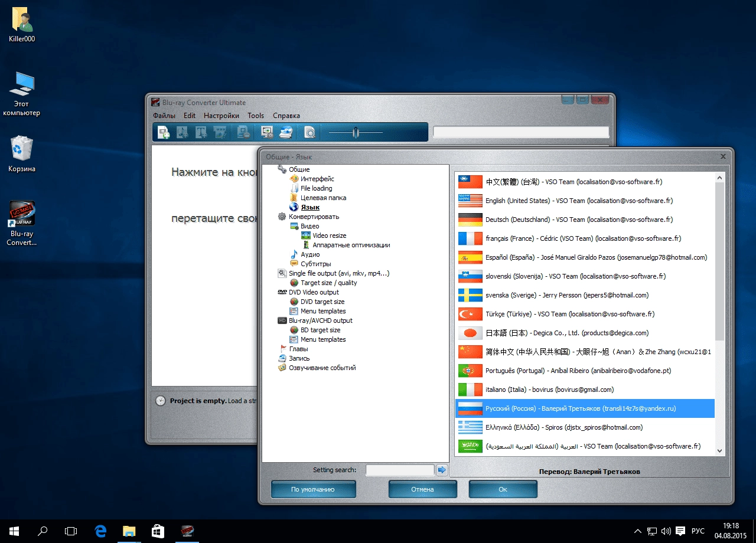Image resolution: width=756 pixels, height=543 pixels.
Task: Click the volume tray icon
Action: tap(666, 531)
